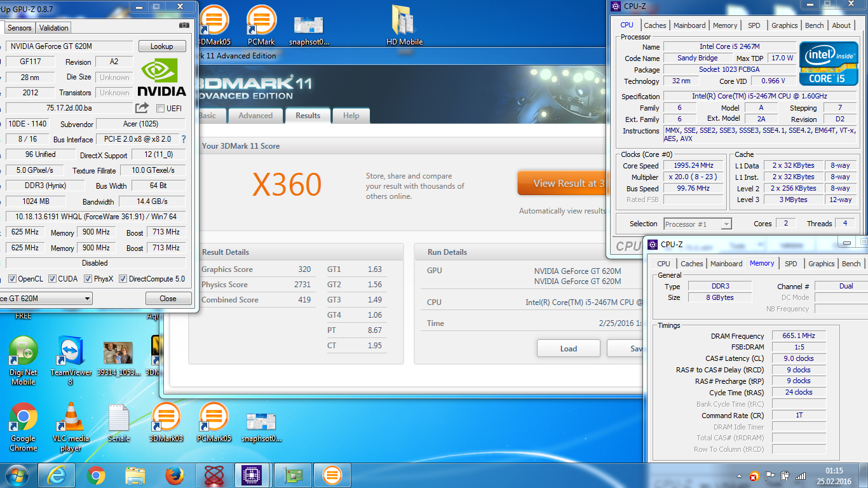The height and width of the screenshot is (488, 868).
Task: Open Internet Explorer from the taskbar
Action: [x=57, y=475]
